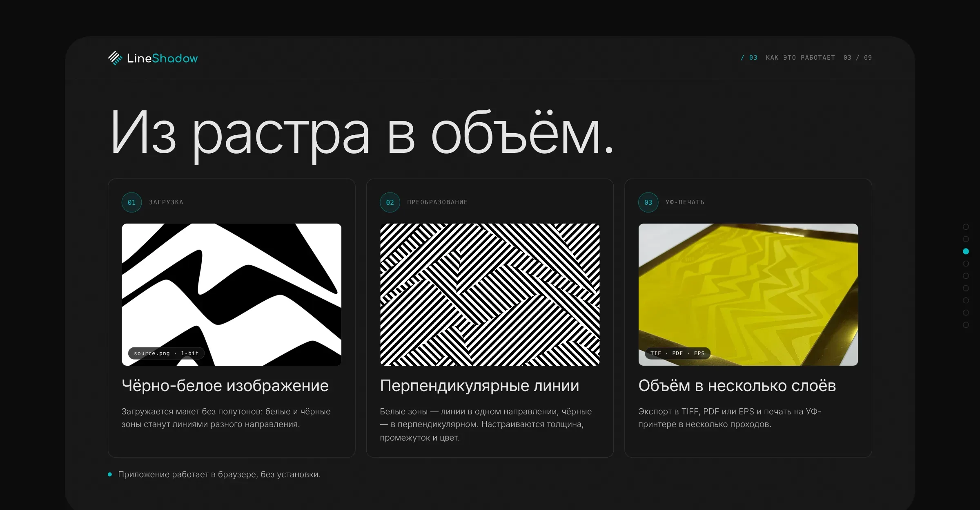
Task: Click the '03 / 09' page counter
Action: pos(858,58)
